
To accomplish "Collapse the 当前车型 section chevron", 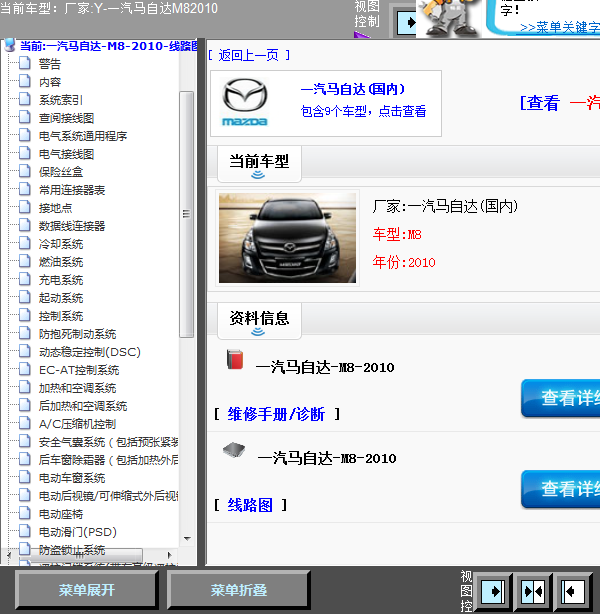I will [x=258, y=175].
